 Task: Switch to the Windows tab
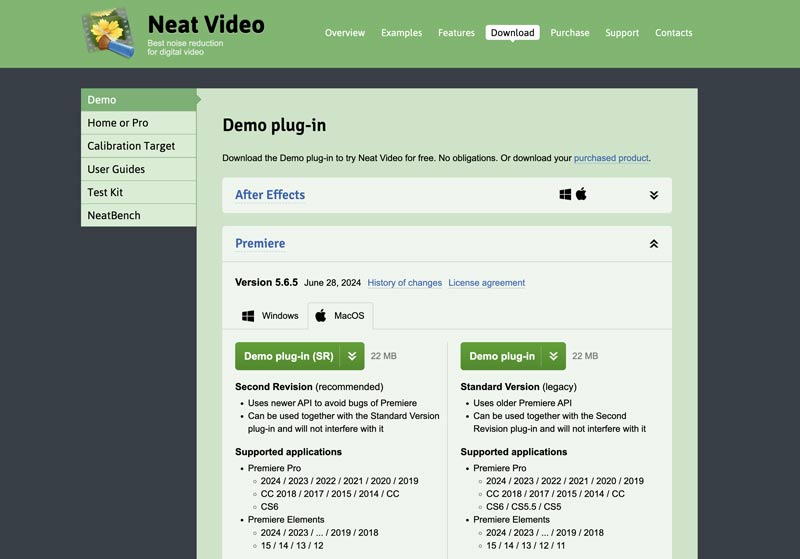click(270, 316)
